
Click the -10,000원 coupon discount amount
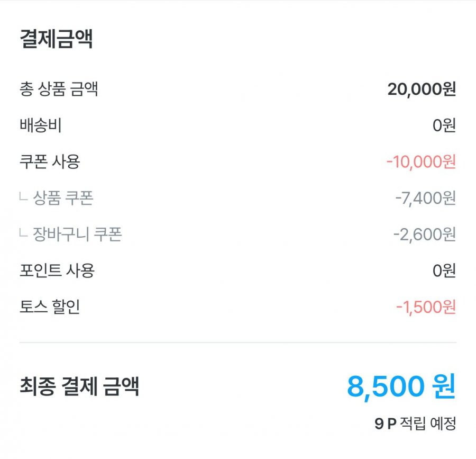(x=421, y=162)
